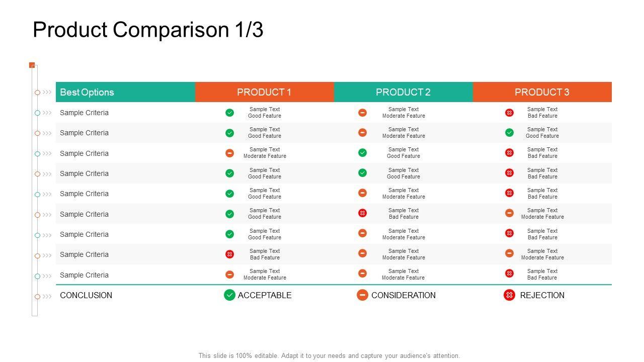Click the chevron arrows beside CONCLUSION
Screen dimensions: 644x362
tap(47, 296)
